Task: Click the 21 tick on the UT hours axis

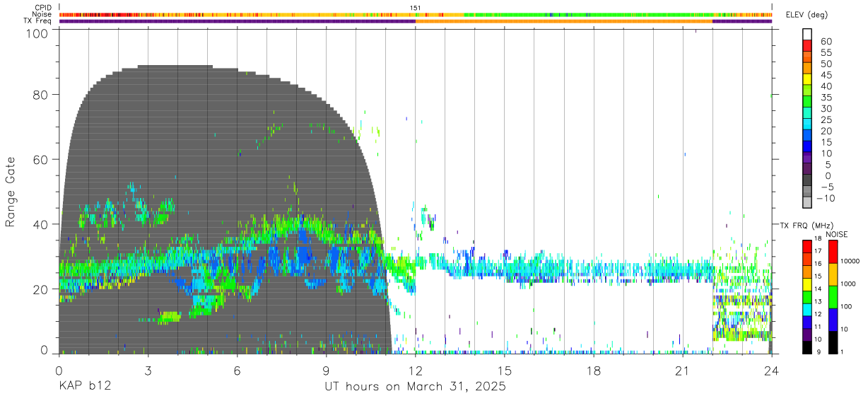Action: (682, 371)
